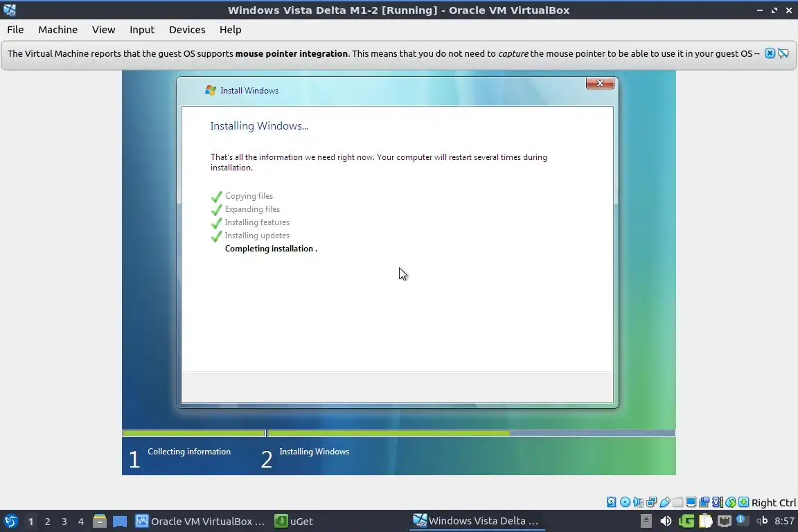Click the eject removable media tray icon
Screen dimensions: 798x532
coord(646,521)
